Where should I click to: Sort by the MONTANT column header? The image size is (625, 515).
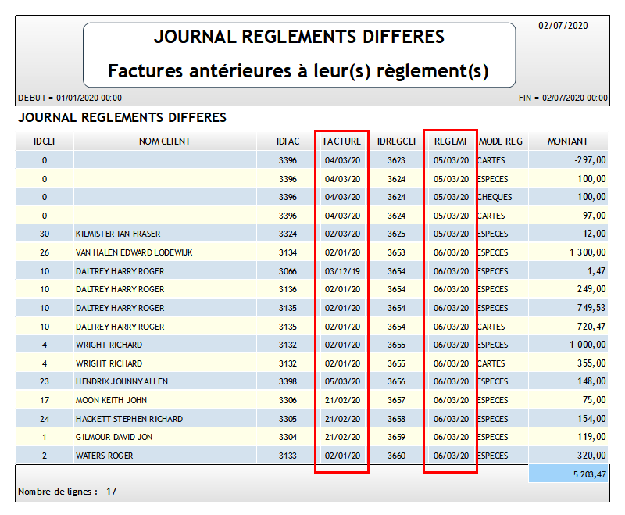click(569, 141)
